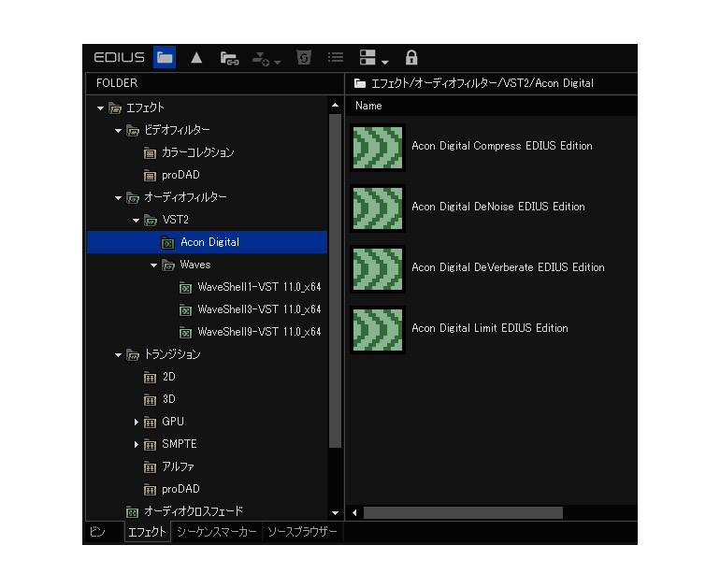Click the Acon Digital DeVerberate effect thumbnail
Image resolution: width=720 pixels, height=588 pixels.
378,269
